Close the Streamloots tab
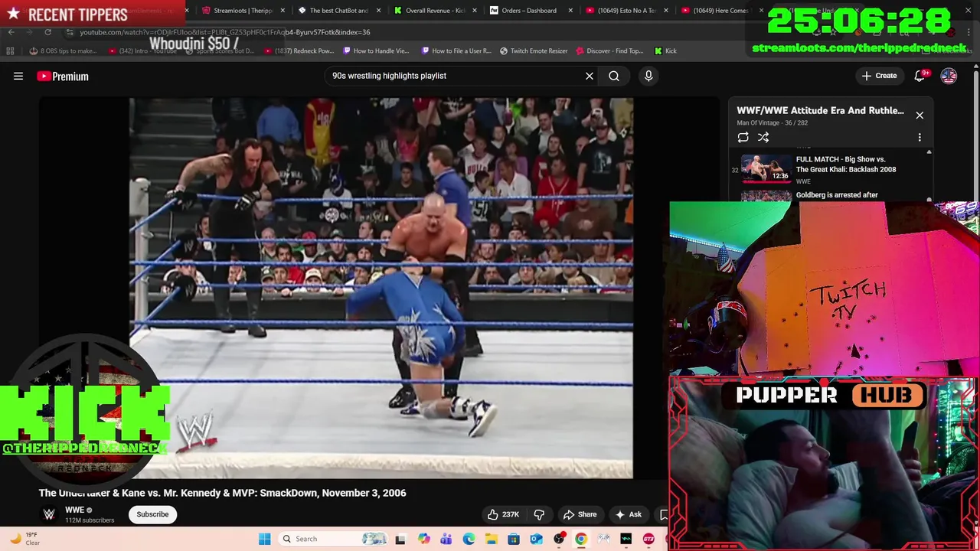Image resolution: width=980 pixels, height=551 pixels. [283, 11]
